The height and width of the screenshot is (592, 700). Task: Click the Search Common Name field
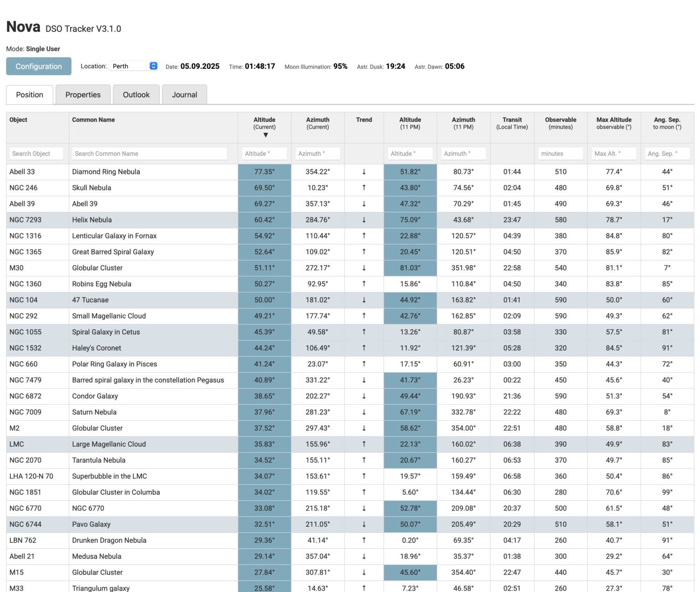(x=149, y=153)
